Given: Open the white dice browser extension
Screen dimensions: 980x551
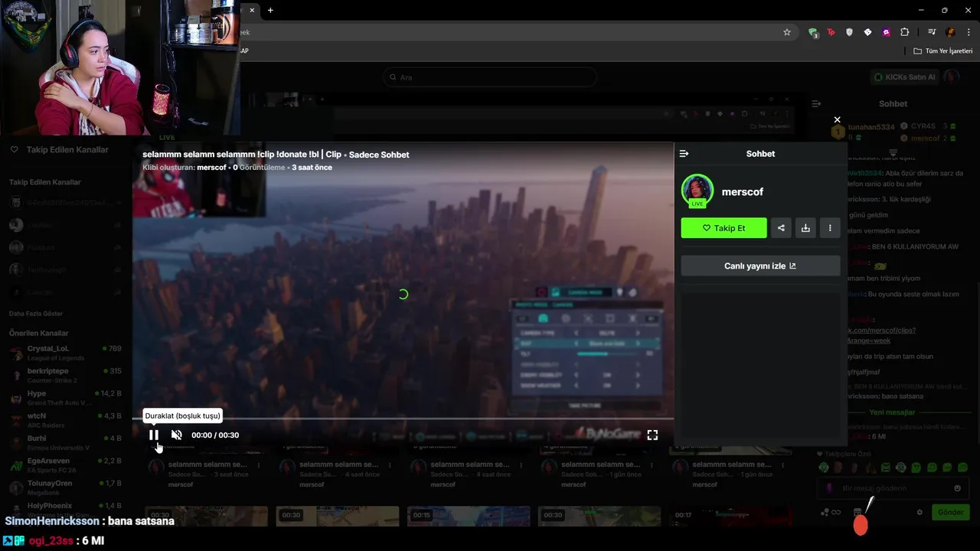Looking at the screenshot, I should click(867, 32).
